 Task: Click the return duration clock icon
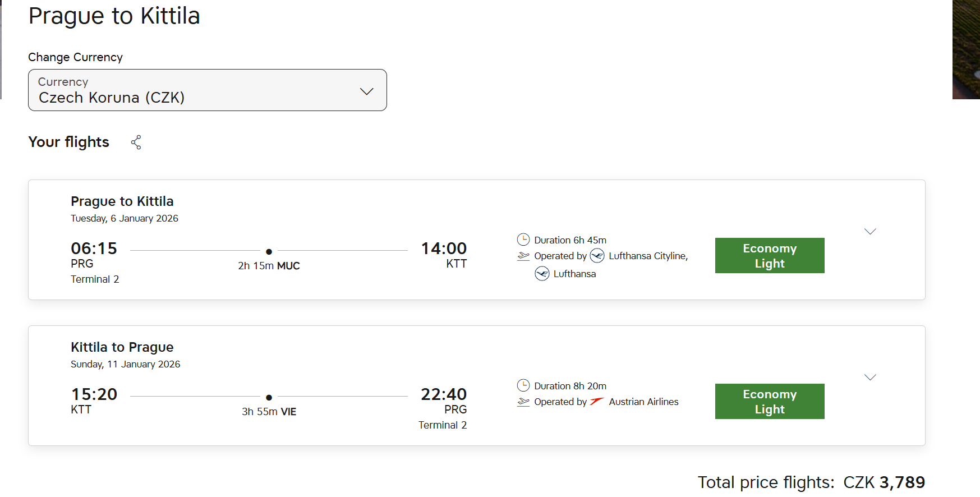point(523,386)
